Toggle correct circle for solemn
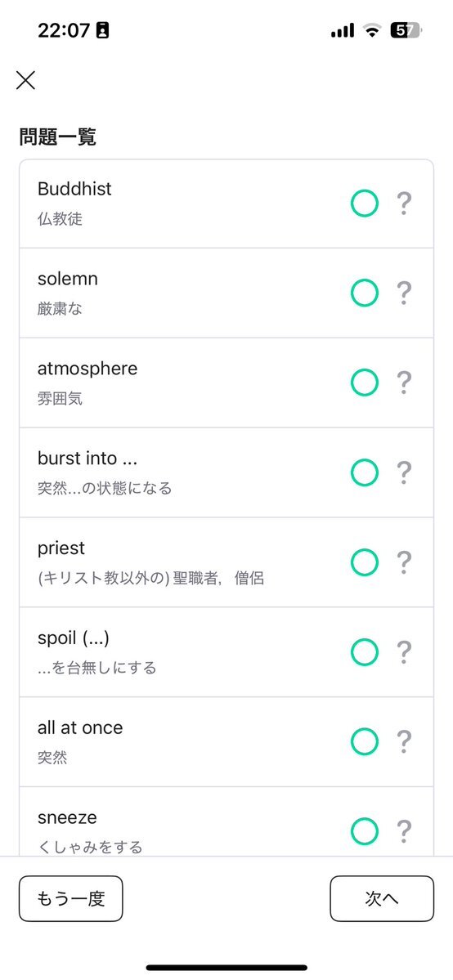The width and height of the screenshot is (453, 980). (365, 293)
